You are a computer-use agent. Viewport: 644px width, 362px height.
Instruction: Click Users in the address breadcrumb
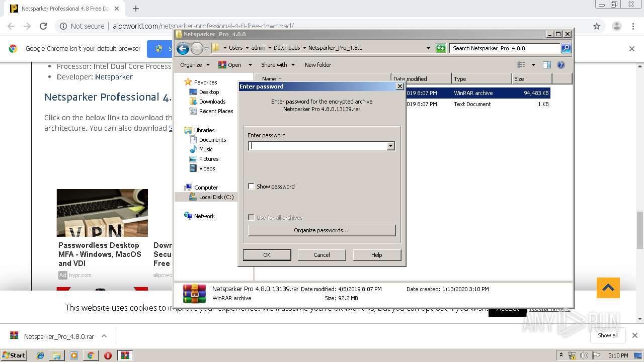(235, 48)
